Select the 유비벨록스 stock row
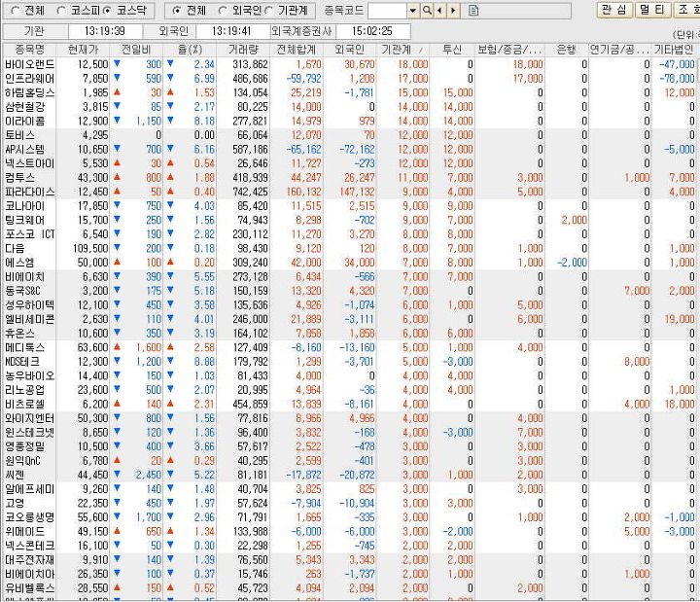700x602 pixels. coord(350,588)
